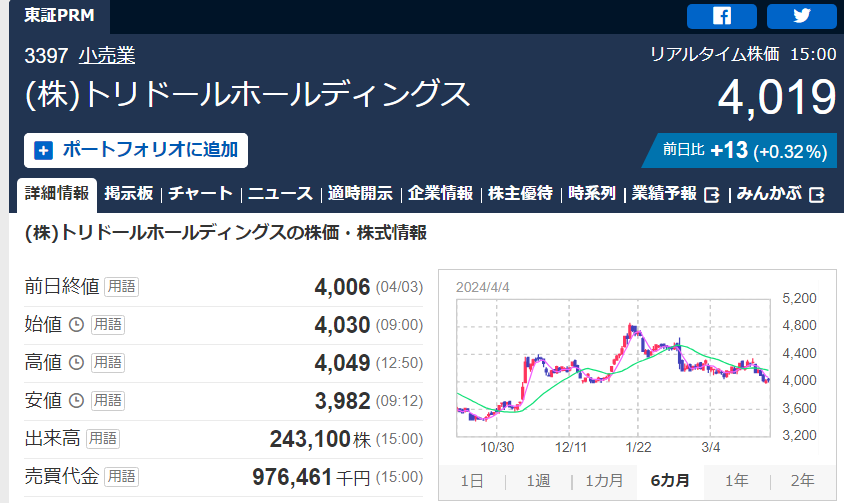Click the plus icon in ポートフォリオに追加
Screen dimensions: 844x503
pos(44,150)
